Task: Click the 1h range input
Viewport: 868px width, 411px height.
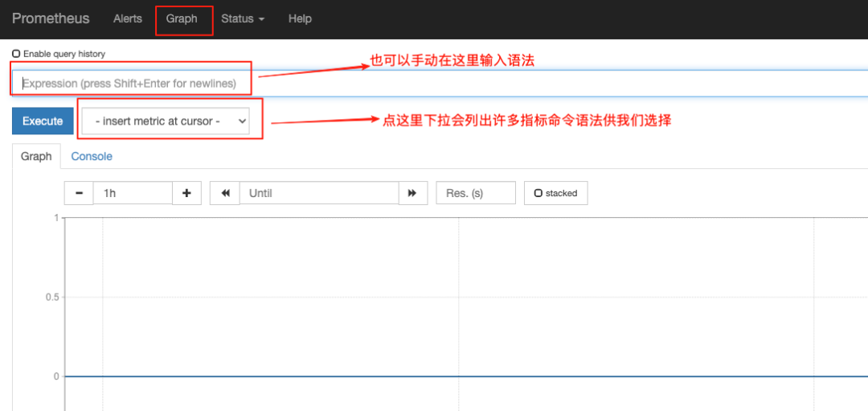Action: tap(133, 193)
